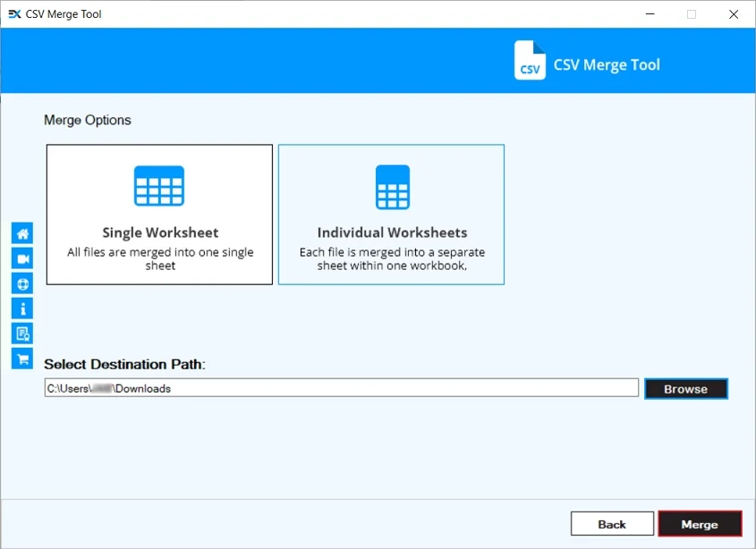Click the Single Worksheet spreadsheet icon
The width and height of the screenshot is (756, 549).
coord(158,185)
